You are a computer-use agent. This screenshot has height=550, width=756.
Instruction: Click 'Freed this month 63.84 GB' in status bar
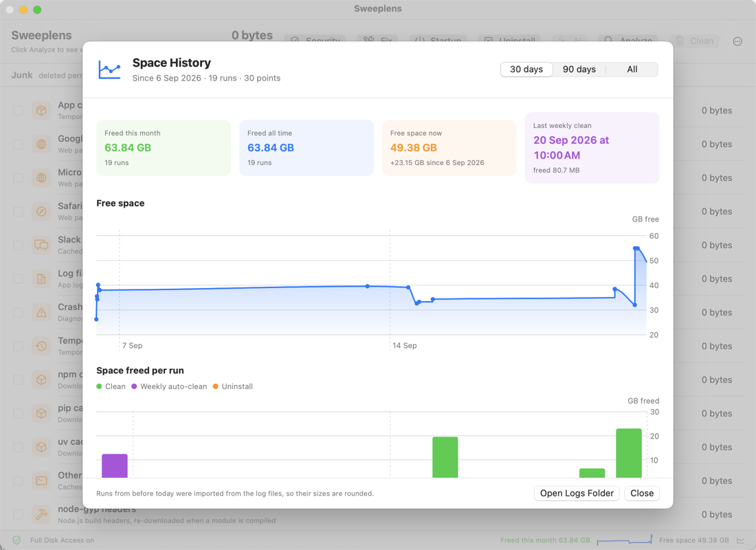click(x=545, y=540)
